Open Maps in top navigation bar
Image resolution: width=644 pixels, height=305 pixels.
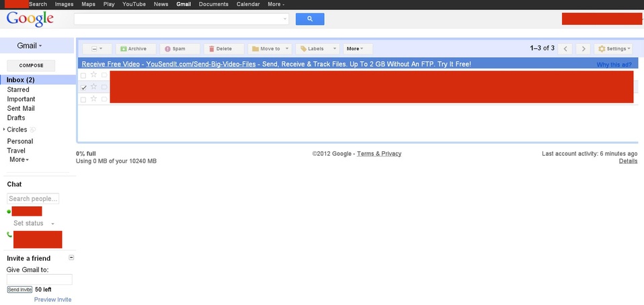88,4
